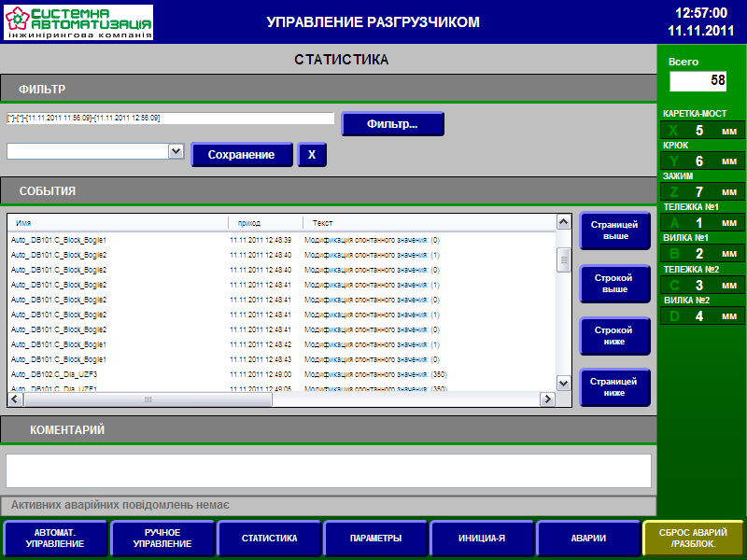The image size is (747, 560).
Task: Click the horizontal scroll right arrow
Action: tap(547, 399)
